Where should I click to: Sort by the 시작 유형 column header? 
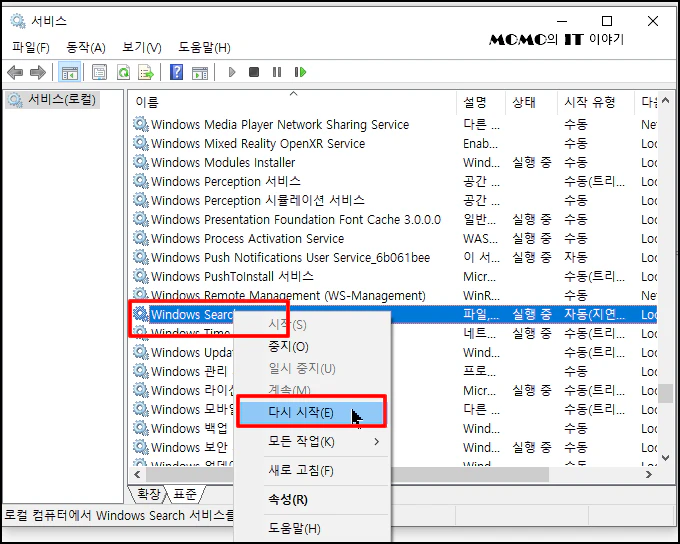[596, 102]
